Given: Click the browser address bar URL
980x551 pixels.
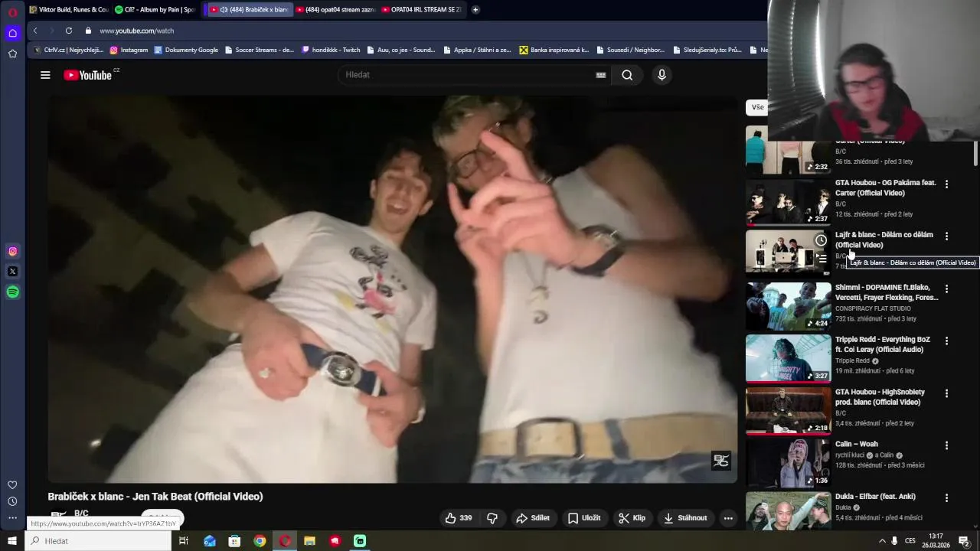Looking at the screenshot, I should [x=137, y=31].
